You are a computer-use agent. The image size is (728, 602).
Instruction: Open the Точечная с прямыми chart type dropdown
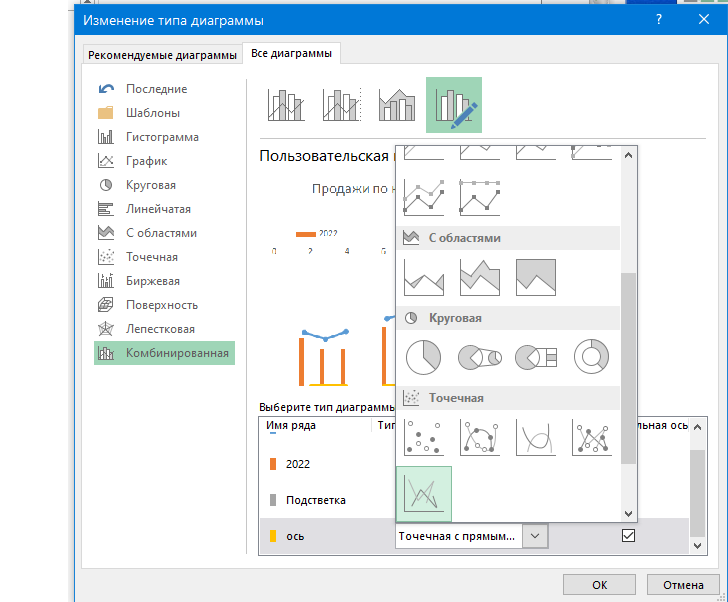pyautogui.click(x=536, y=537)
